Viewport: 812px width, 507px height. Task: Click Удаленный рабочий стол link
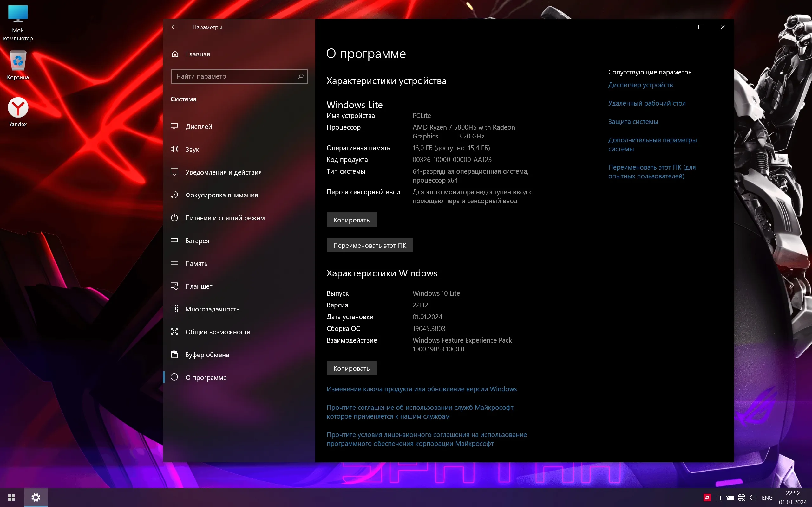tap(646, 103)
